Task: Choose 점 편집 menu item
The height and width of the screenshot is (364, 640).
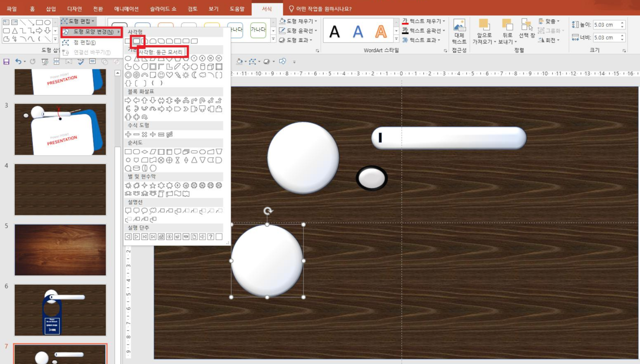Action: coord(91,43)
